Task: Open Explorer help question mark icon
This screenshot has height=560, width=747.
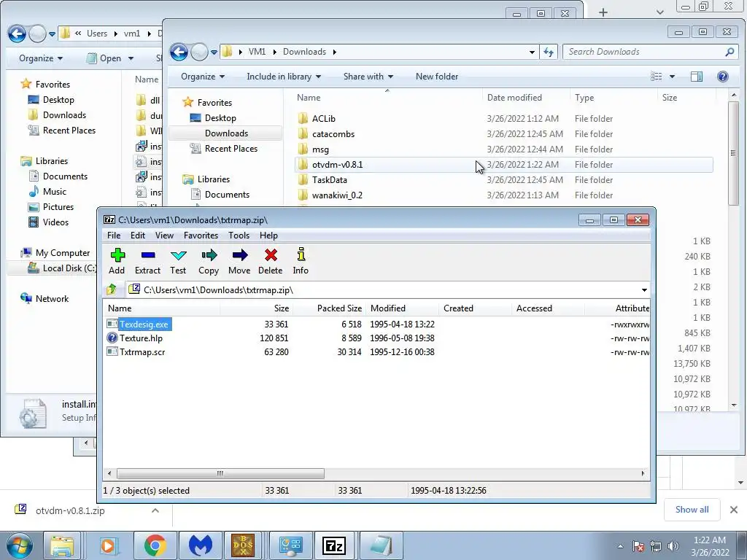Action: (x=723, y=77)
